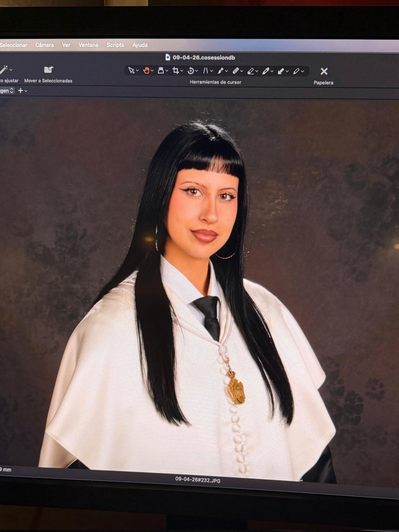
Task: Open the chevron beside the Crop tool
Action: coord(182,71)
